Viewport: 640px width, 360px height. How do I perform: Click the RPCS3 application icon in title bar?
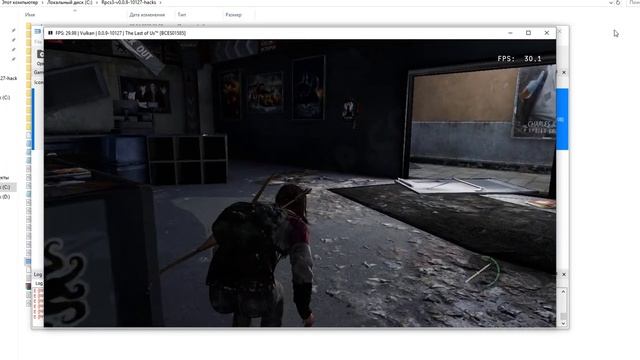coord(38,31)
